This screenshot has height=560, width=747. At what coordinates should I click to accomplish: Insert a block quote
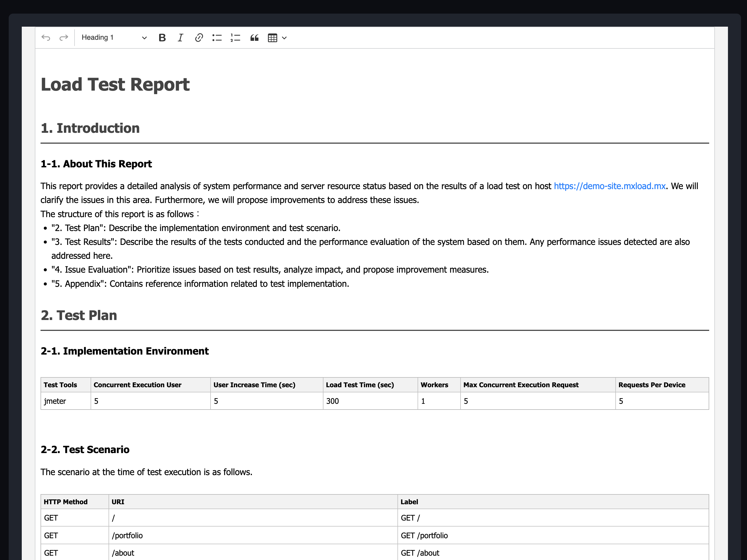coord(254,38)
